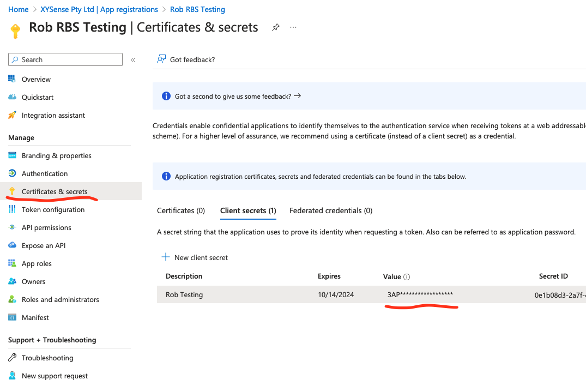Viewport: 586px width, 392px height.
Task: Click the info icon in credentials tabs banner
Action: 166,176
